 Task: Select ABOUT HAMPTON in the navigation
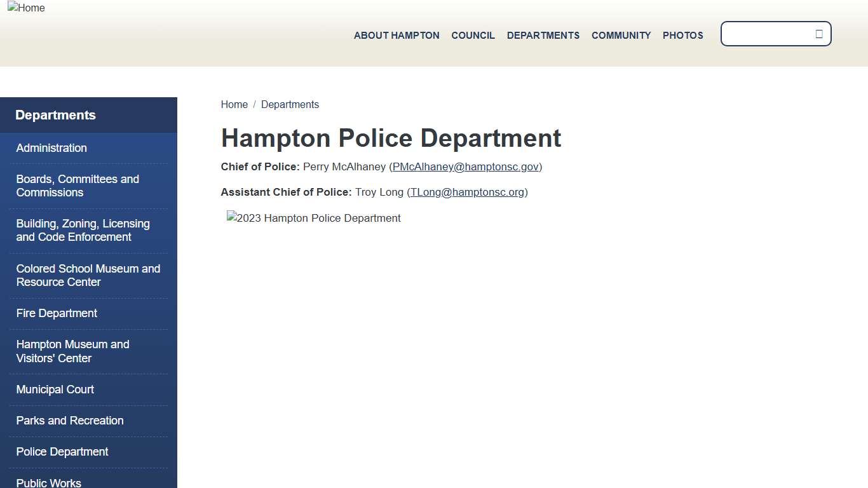[x=397, y=36]
